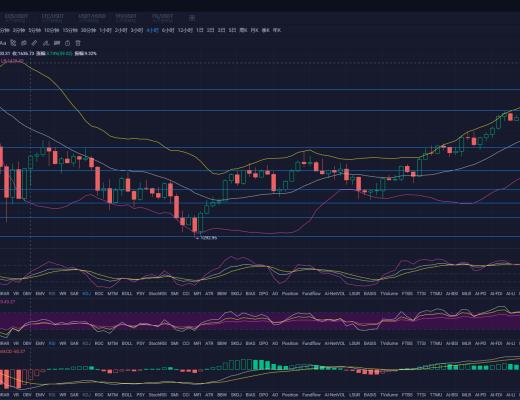This screenshot has height=400, width=520.
Task: Select the highlighted 4小时 timeframe
Action: click(152, 30)
